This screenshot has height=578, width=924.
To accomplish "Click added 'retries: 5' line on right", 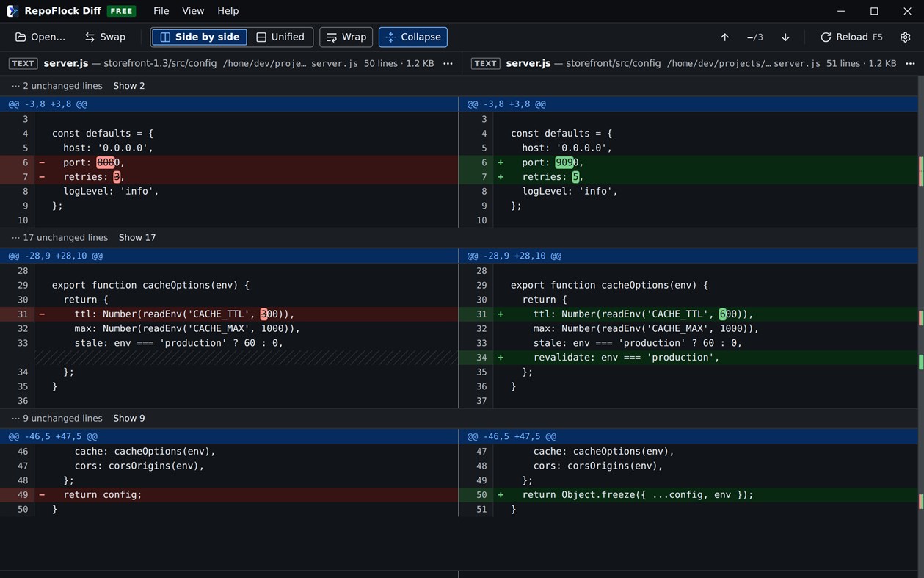I will 688,177.
